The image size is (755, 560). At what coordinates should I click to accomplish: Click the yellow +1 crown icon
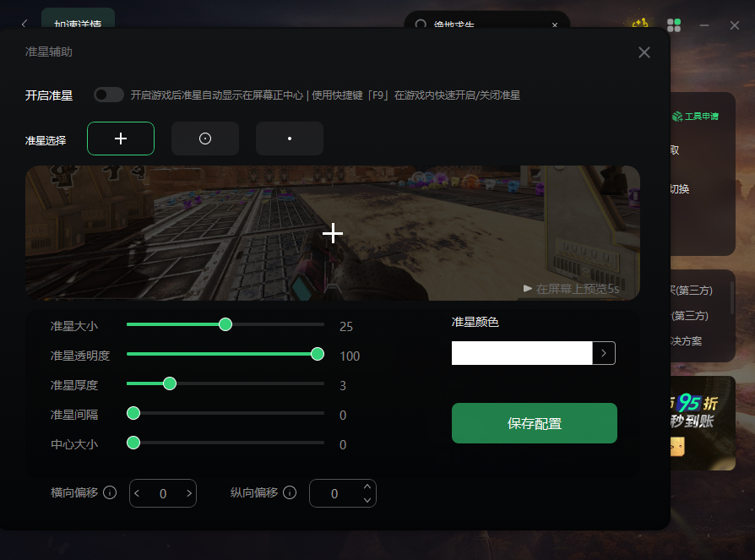[x=640, y=24]
